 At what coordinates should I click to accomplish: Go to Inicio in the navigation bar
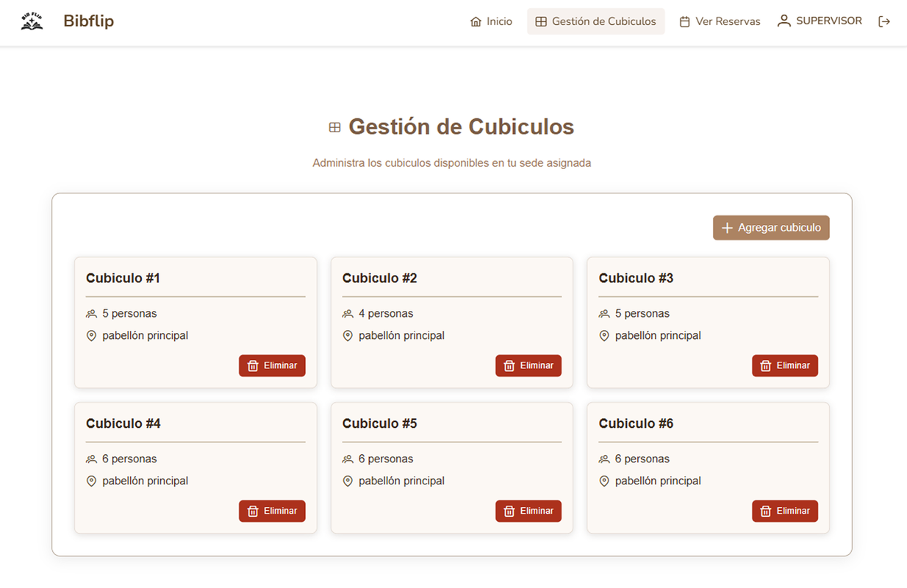(491, 21)
